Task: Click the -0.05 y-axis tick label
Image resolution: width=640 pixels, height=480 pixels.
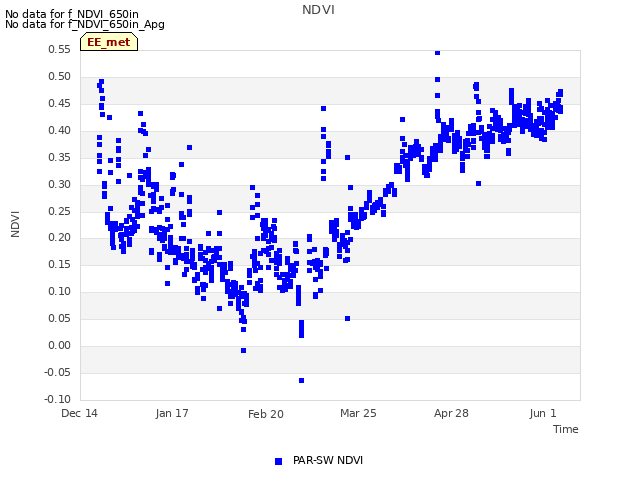Action: tap(58, 372)
